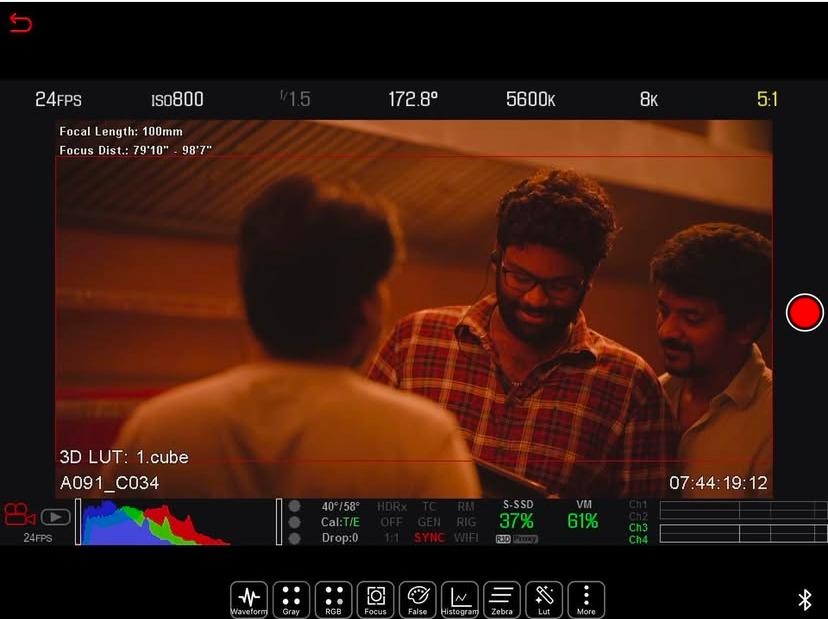Open the 24FPS frame rate setting
This screenshot has height=619, width=828.
pyautogui.click(x=58, y=99)
